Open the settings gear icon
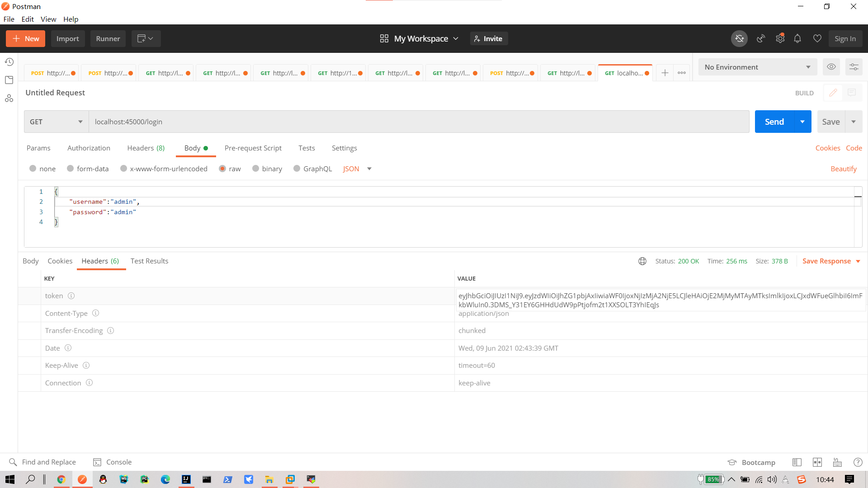 (780, 39)
